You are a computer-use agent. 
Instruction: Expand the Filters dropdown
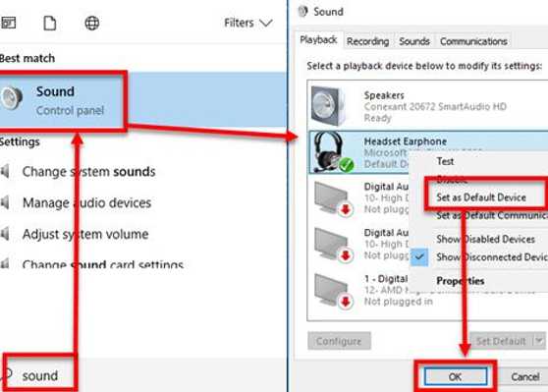[x=247, y=23]
